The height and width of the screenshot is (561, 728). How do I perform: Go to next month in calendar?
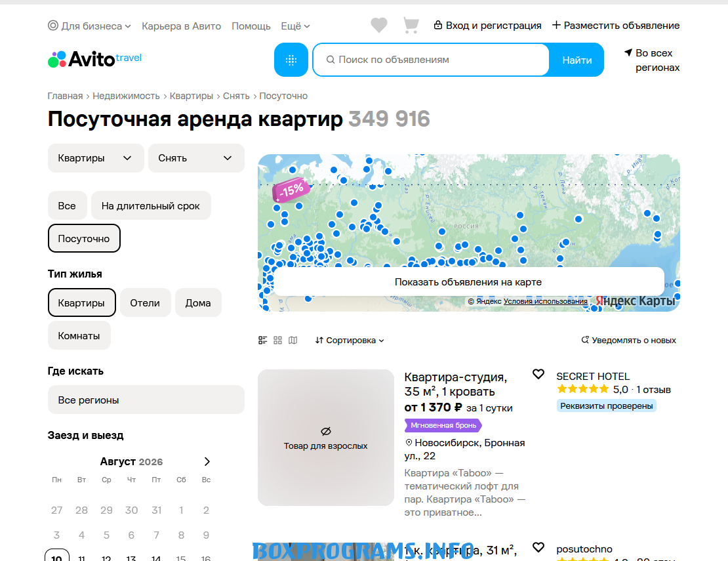(207, 462)
